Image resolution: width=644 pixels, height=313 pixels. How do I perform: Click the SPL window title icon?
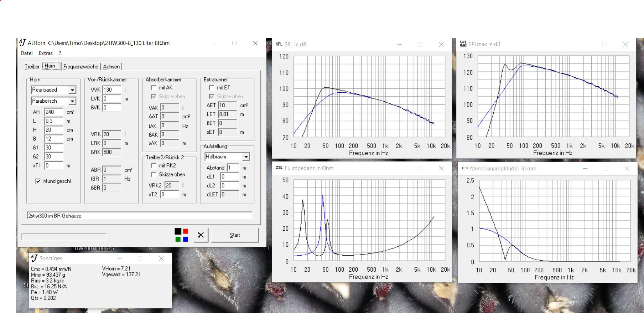tap(279, 44)
